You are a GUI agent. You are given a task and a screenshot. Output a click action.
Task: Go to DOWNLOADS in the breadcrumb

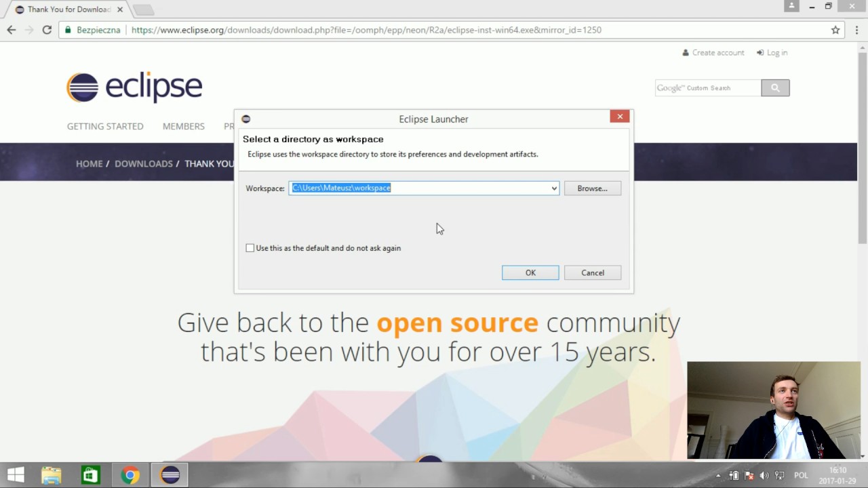(144, 163)
